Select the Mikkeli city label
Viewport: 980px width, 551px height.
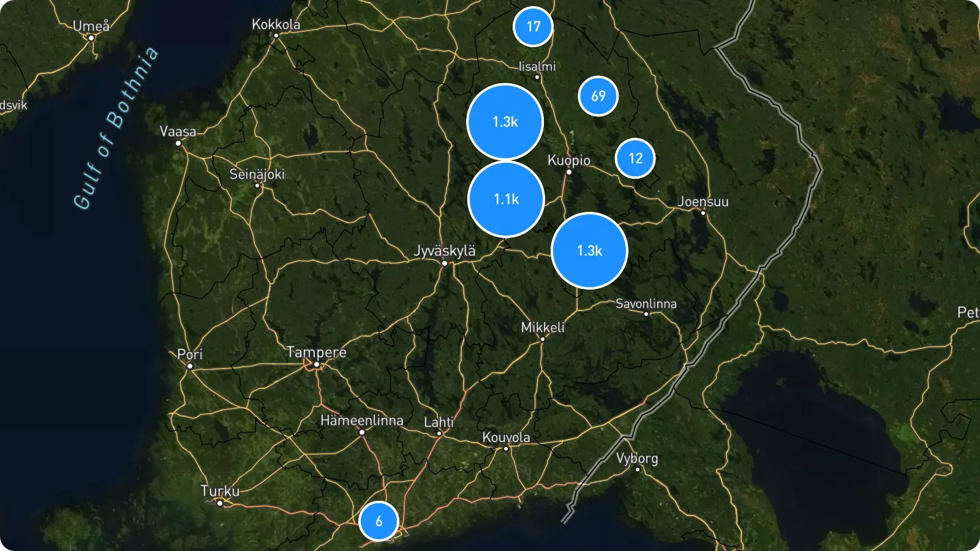click(543, 327)
